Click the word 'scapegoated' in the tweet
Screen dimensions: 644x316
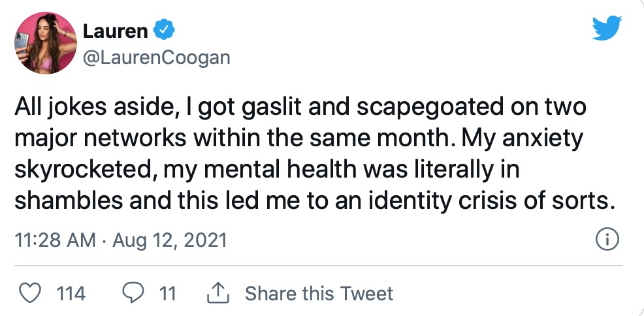(426, 108)
